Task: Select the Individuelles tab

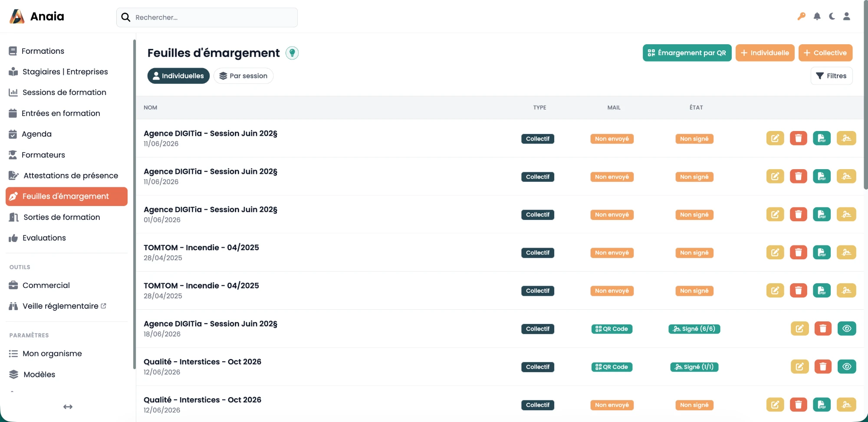Action: [178, 76]
